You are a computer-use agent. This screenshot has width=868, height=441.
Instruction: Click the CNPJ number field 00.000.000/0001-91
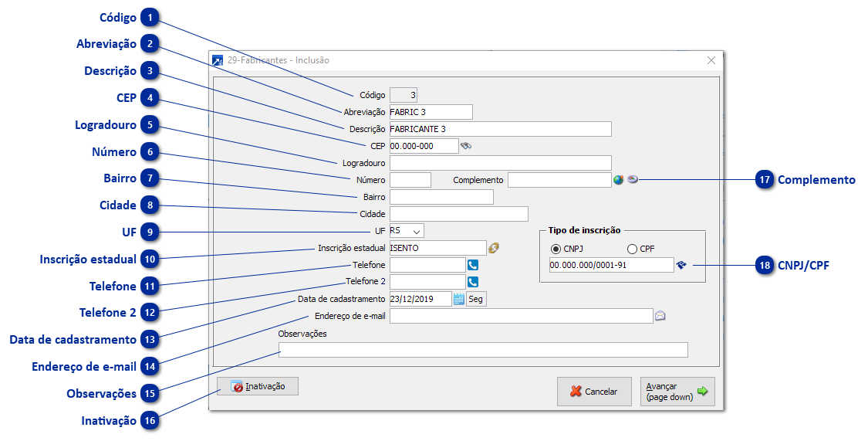(x=612, y=265)
